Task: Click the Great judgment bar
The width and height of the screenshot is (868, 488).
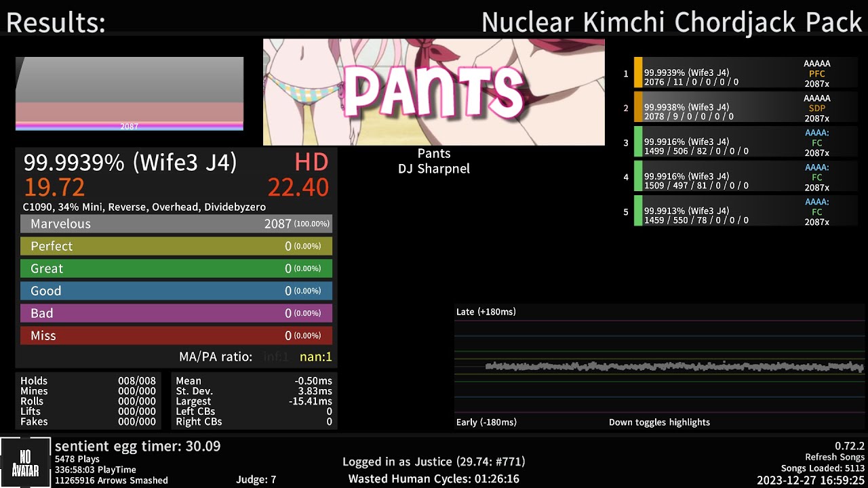Action: pyautogui.click(x=176, y=268)
